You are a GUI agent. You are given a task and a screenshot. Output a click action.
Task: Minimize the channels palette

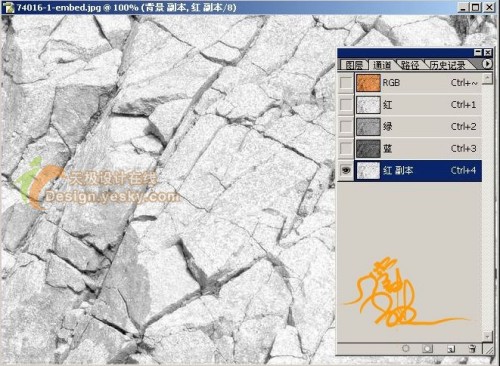pos(478,52)
